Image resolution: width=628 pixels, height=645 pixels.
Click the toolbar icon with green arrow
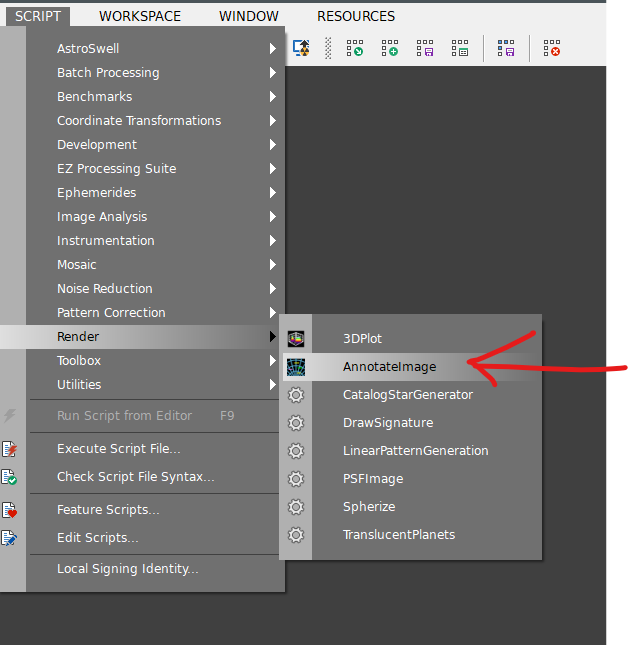click(355, 48)
